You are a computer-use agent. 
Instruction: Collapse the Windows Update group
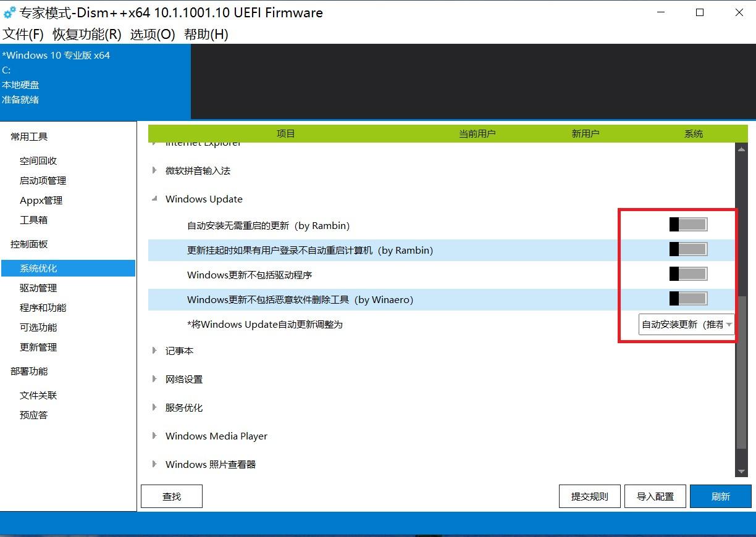(154, 199)
